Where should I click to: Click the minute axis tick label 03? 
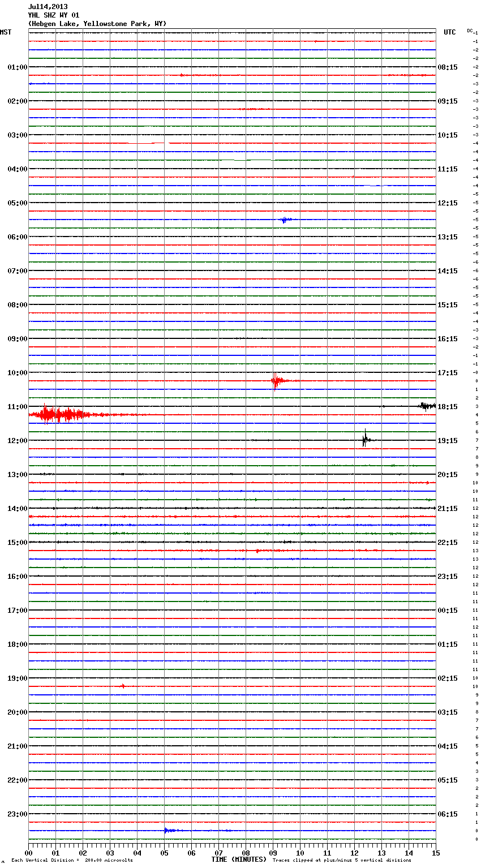tap(110, 853)
